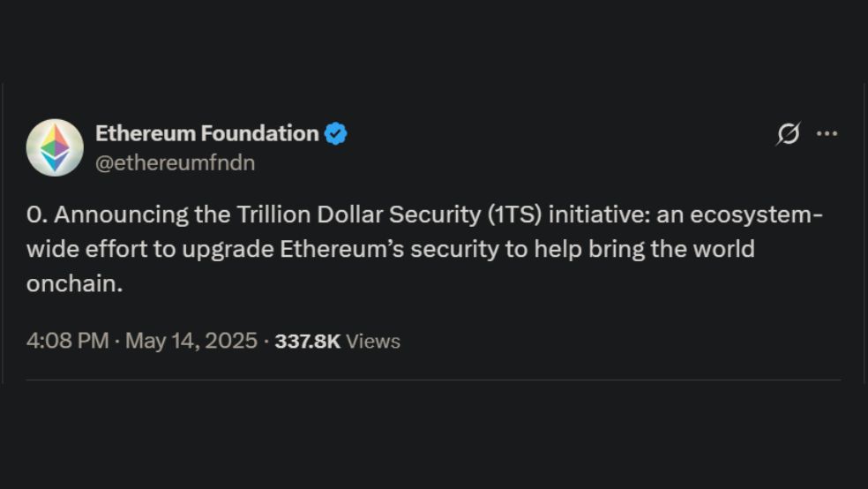Click the Ethereum Foundation display name
The width and height of the screenshot is (868, 489).
pos(207,133)
